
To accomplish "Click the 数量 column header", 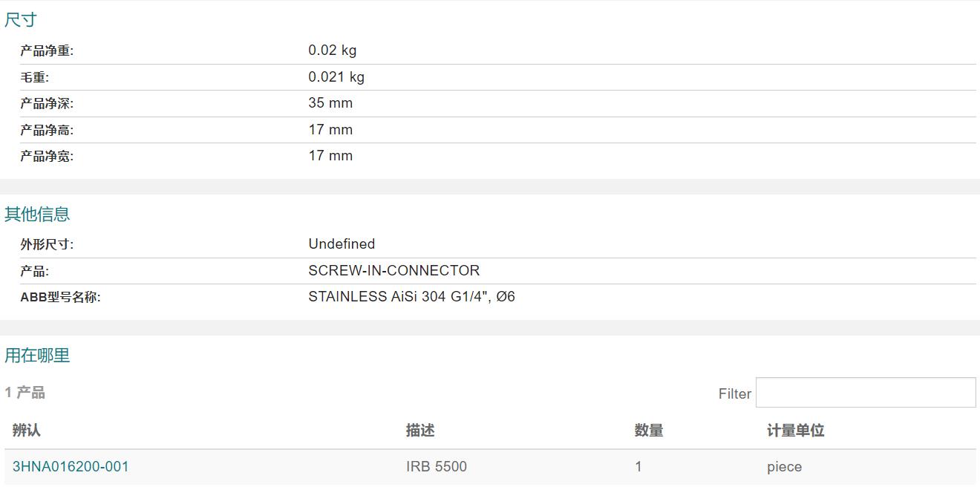I will (x=649, y=431).
